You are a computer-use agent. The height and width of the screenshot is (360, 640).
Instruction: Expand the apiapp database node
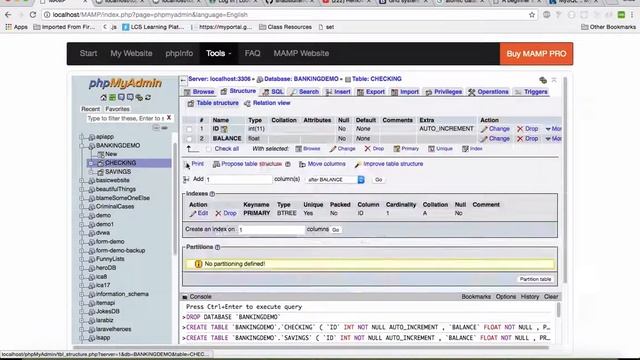point(82,137)
